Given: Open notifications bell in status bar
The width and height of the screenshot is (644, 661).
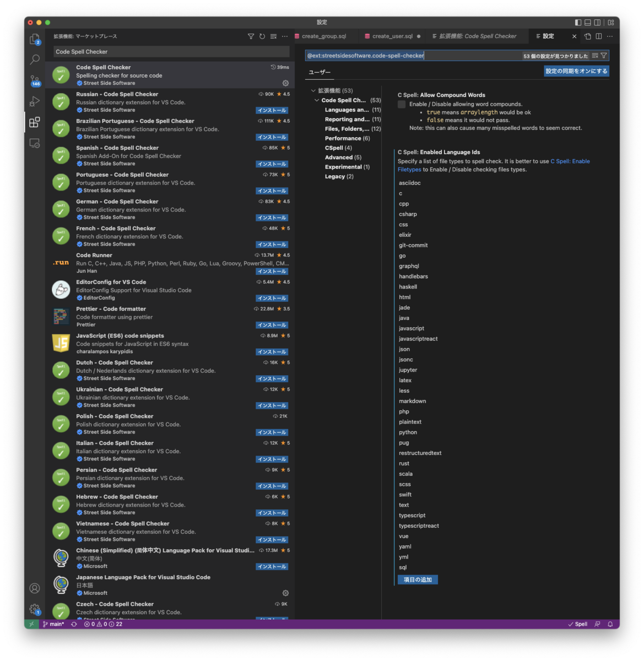Looking at the screenshot, I should [610, 624].
